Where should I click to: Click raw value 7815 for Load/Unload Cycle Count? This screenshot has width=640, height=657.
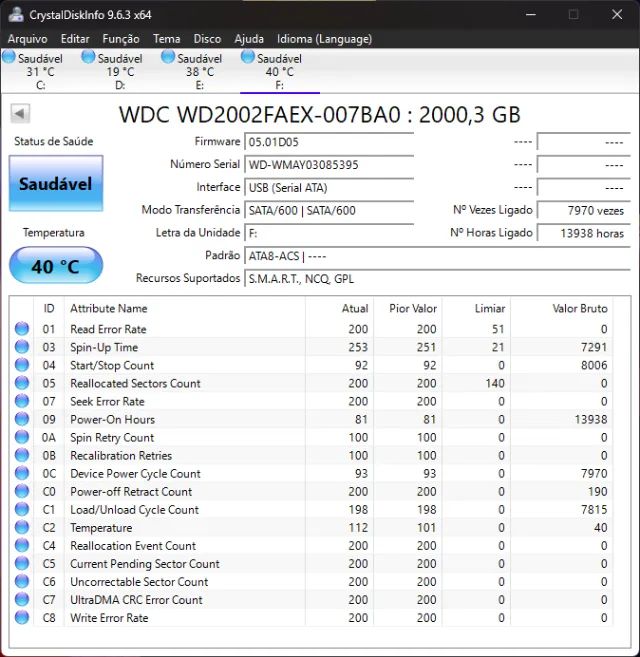click(594, 510)
